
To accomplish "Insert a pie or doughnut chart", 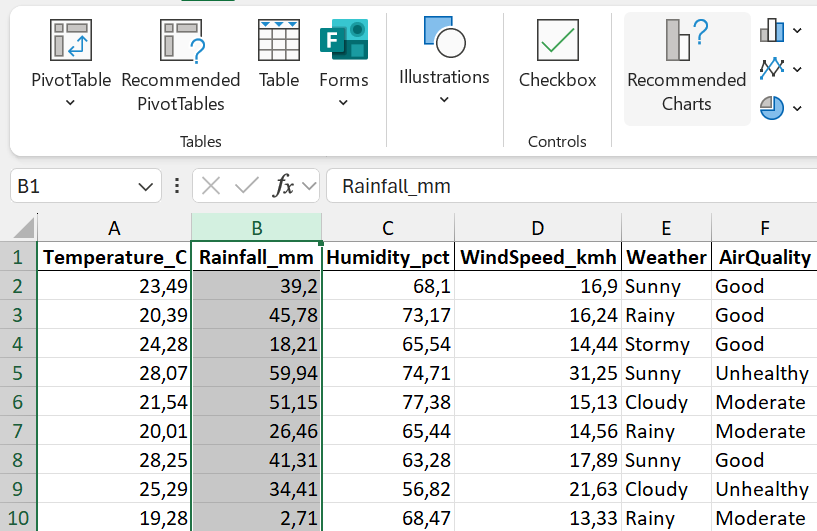I will 771,107.
